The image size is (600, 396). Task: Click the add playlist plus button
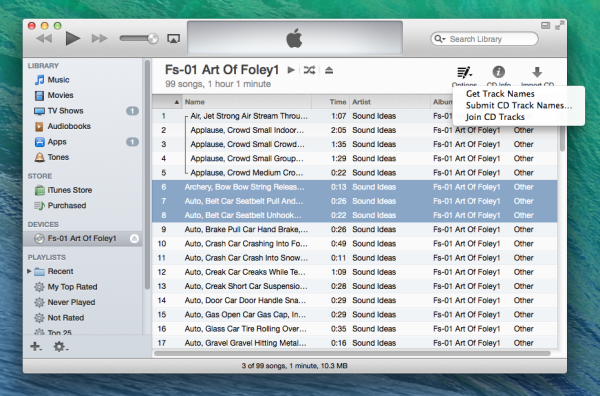point(36,347)
